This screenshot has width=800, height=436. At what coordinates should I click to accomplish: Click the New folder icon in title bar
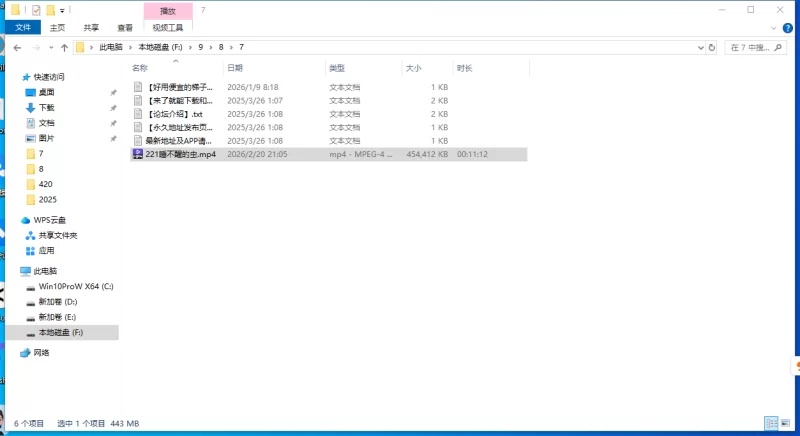pyautogui.click(x=50, y=10)
